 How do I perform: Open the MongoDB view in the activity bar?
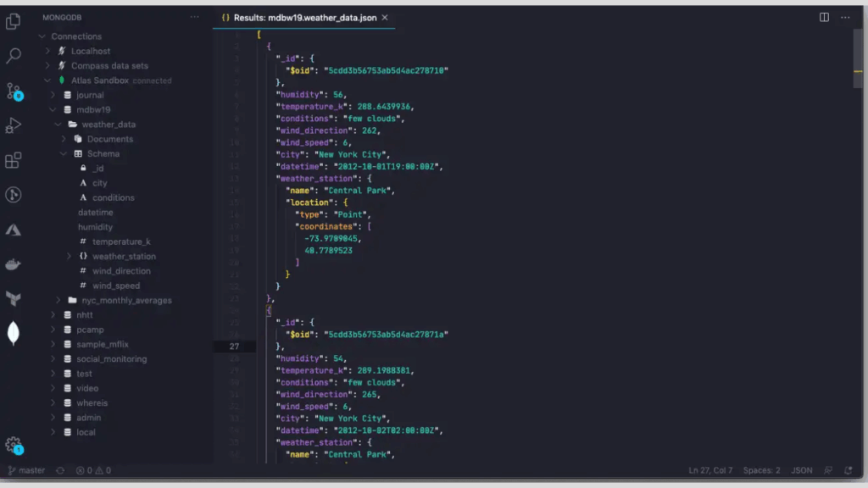12,334
